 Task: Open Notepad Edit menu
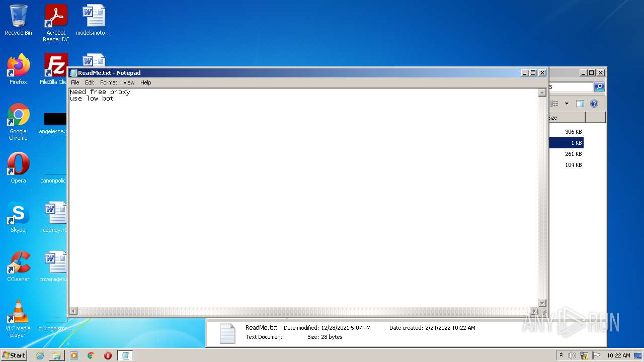[90, 82]
